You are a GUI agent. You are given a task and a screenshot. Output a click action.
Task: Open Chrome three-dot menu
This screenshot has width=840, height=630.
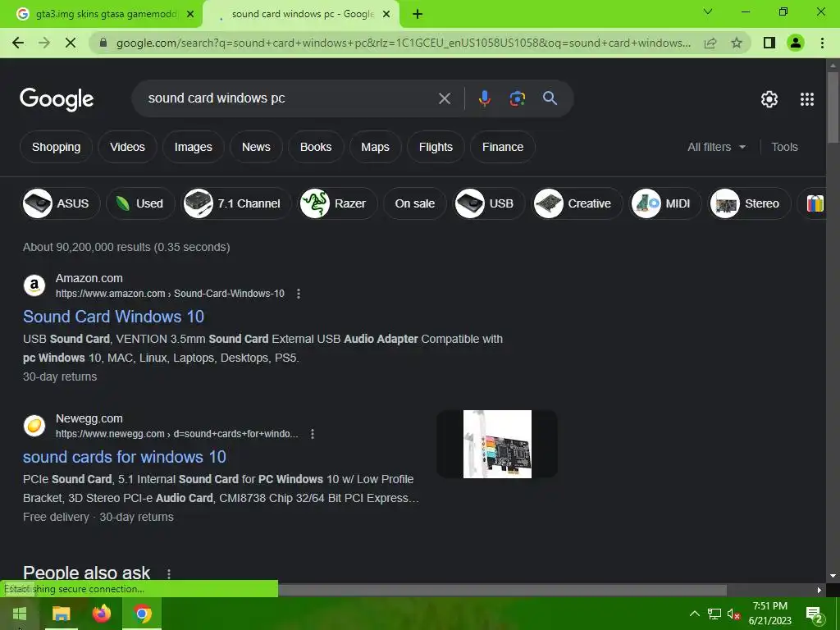[x=822, y=43]
